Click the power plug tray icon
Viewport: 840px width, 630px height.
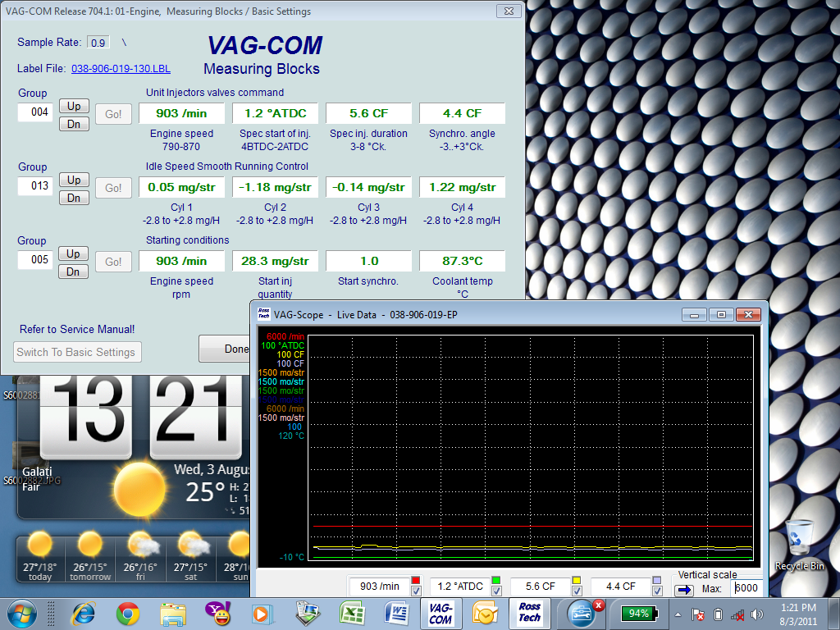coord(719,615)
